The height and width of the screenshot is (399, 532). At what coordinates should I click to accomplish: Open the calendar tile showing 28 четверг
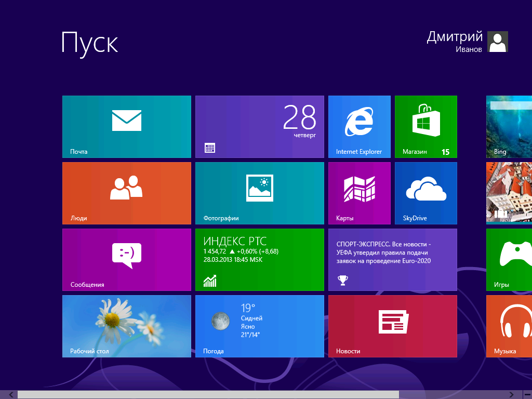point(260,127)
